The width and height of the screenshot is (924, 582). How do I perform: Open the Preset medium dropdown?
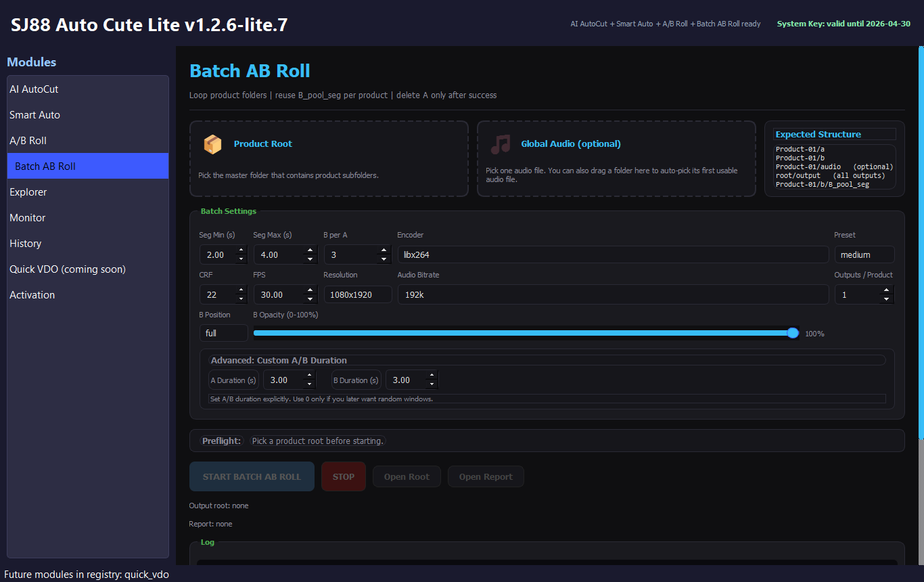(x=864, y=255)
